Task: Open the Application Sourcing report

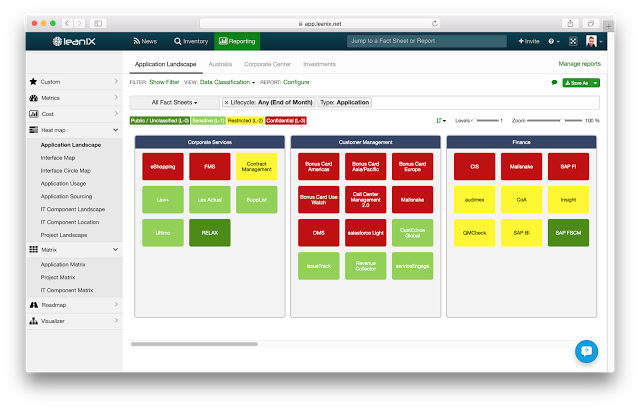Action: 66,196
